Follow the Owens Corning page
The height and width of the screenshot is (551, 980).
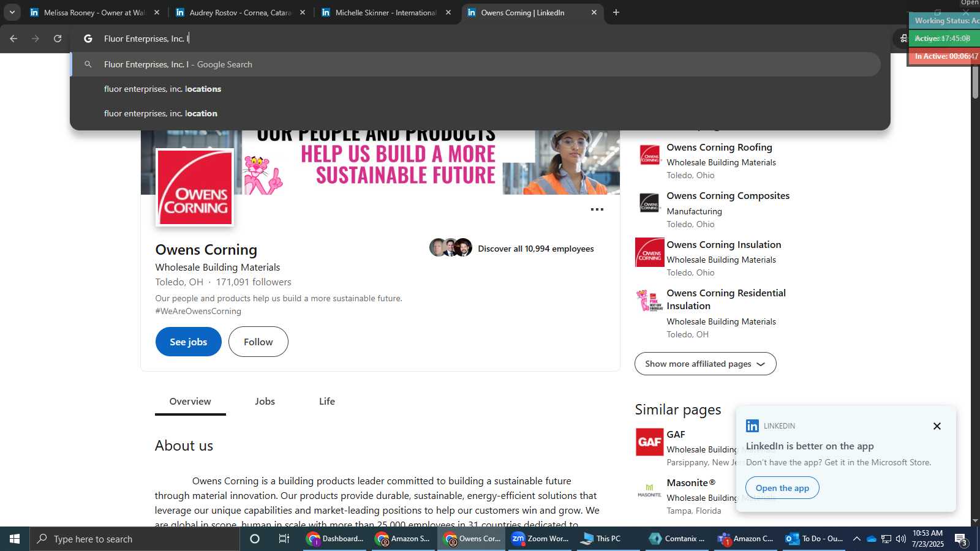tap(258, 342)
